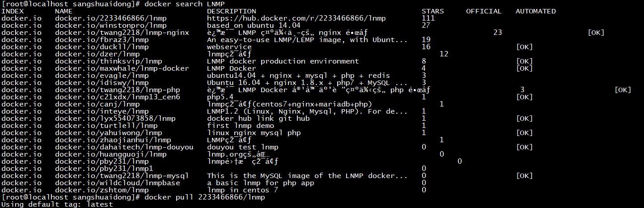Viewport: 644px width, 208px height.
Task: Click [OK] on the twang2218/lnmp-mysql row
Action: click(524, 176)
